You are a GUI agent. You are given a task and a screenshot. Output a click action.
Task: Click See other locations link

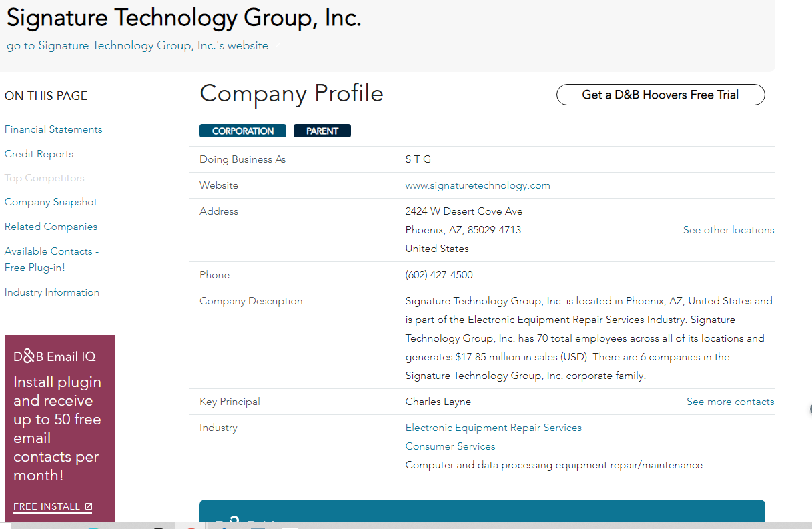729,230
